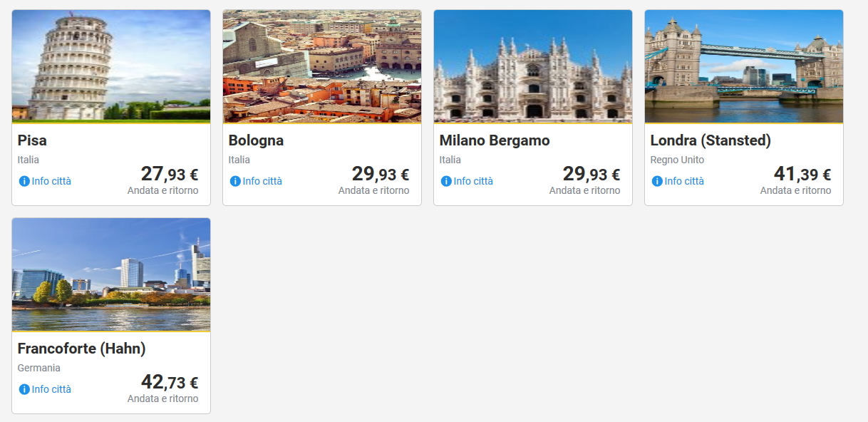Select the Bologna destination title
Image resolution: width=868 pixels, height=422 pixels.
(256, 140)
